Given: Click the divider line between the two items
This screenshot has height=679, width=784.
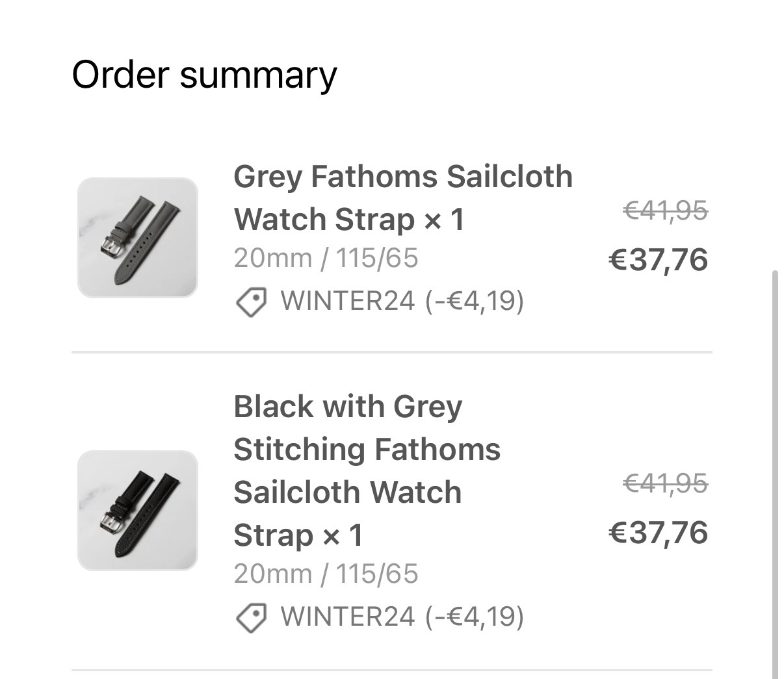Looking at the screenshot, I should click(392, 352).
